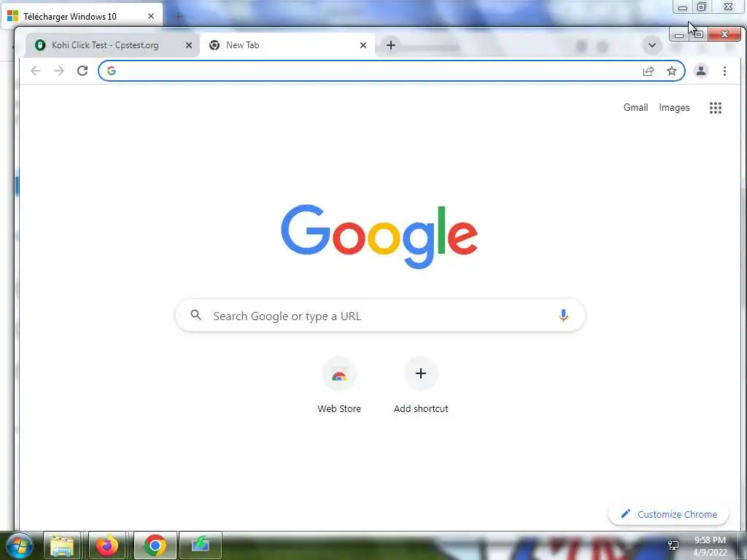Switch to Télécharger Windows 10 tab behind
Screen dimensions: 747x560
pyautogui.click(x=82, y=16)
